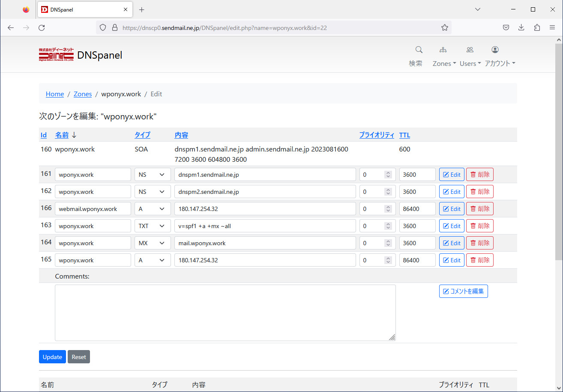The height and width of the screenshot is (392, 563).
Task: Click tracking protection shield icon
Action: coord(103,27)
